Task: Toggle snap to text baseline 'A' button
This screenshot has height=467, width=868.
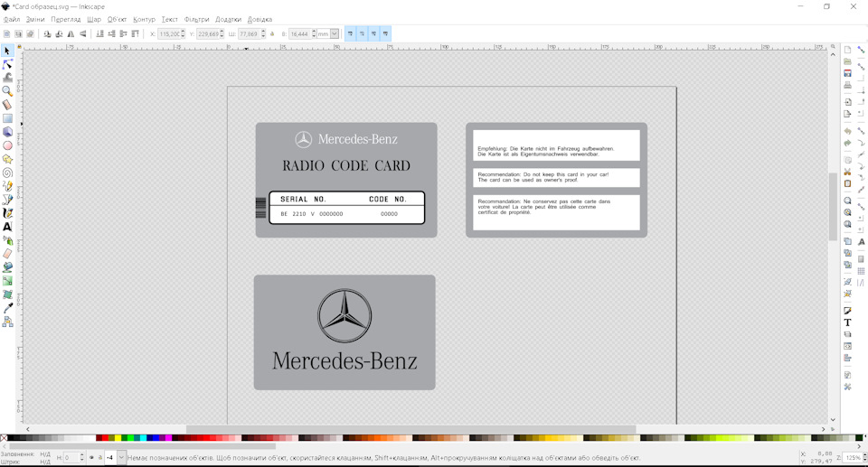Action: (x=861, y=242)
